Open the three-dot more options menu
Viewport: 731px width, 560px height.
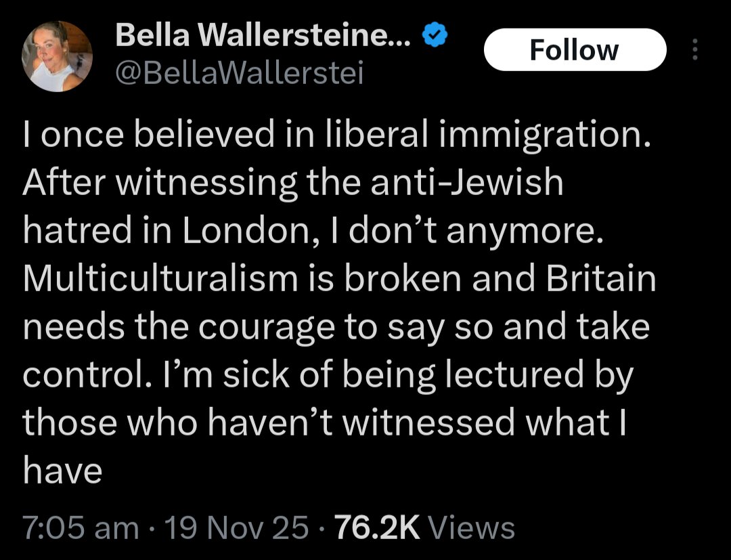[x=694, y=49]
